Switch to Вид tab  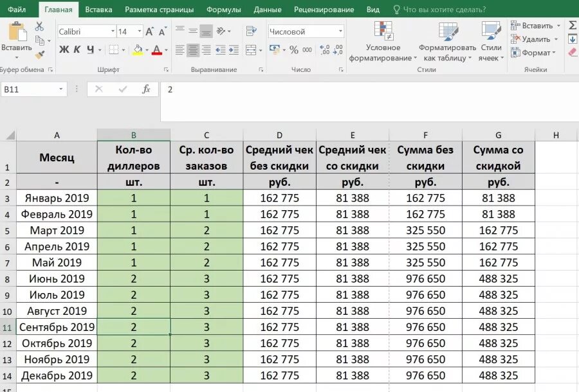point(373,9)
